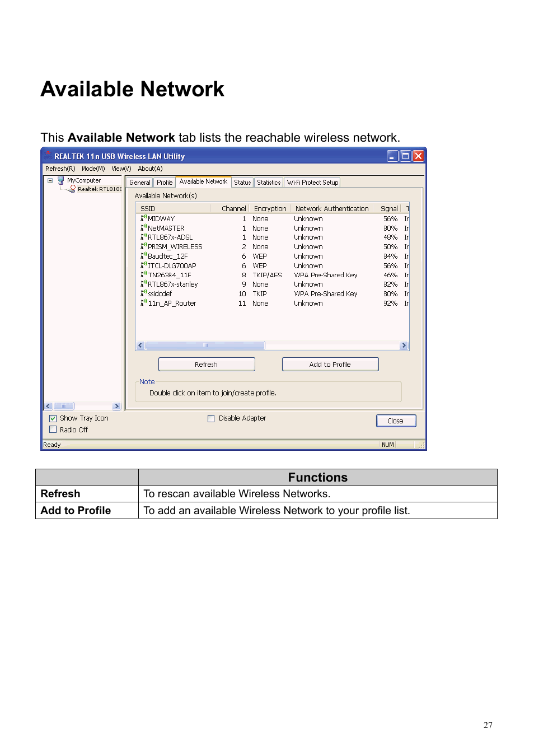Click the ITCL-DLG700AP wireless icon

coord(144,265)
